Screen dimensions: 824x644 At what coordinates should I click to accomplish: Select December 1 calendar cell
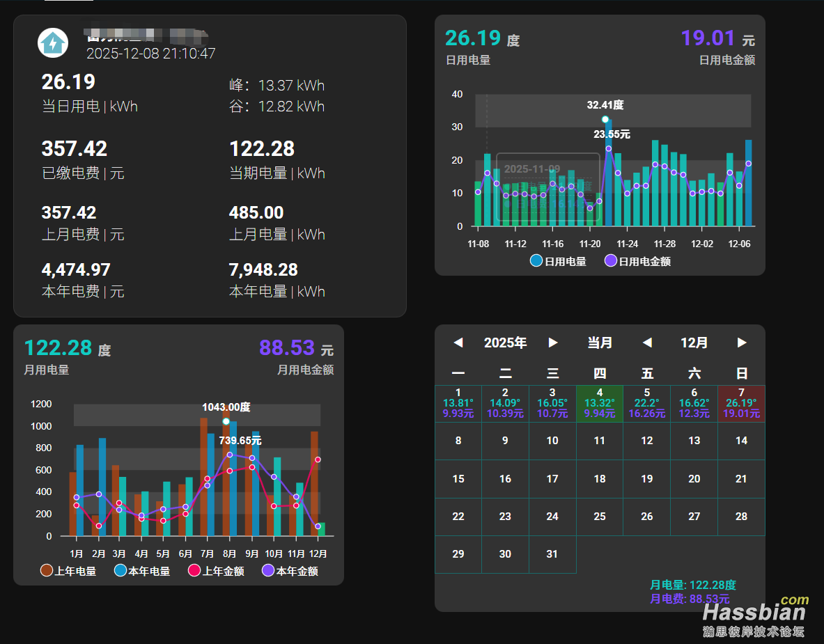pyautogui.click(x=458, y=403)
